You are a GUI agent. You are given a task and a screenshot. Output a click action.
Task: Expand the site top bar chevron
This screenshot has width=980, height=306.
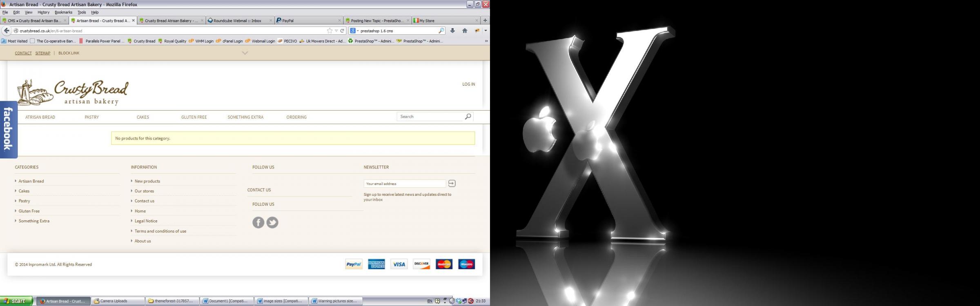245,53
